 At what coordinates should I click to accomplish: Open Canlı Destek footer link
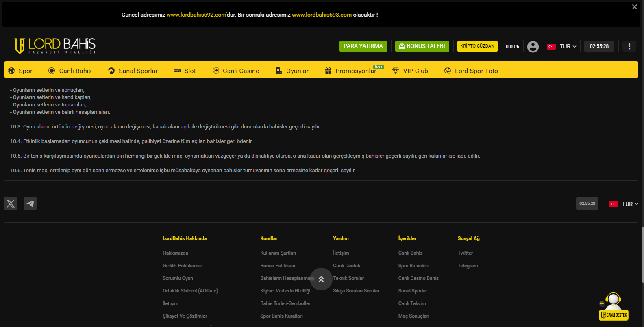346,266
